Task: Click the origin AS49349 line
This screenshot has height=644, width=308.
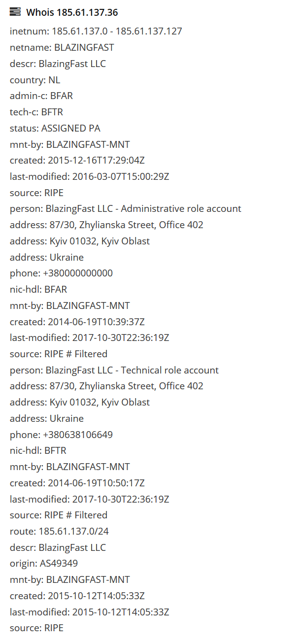Action: (44, 563)
